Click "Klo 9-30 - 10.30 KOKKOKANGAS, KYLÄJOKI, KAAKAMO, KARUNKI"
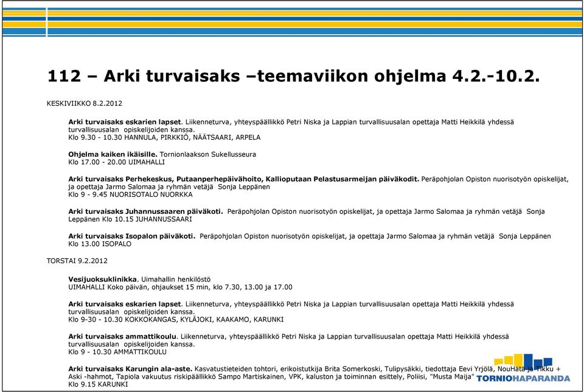584x392 pixels. point(176,320)
